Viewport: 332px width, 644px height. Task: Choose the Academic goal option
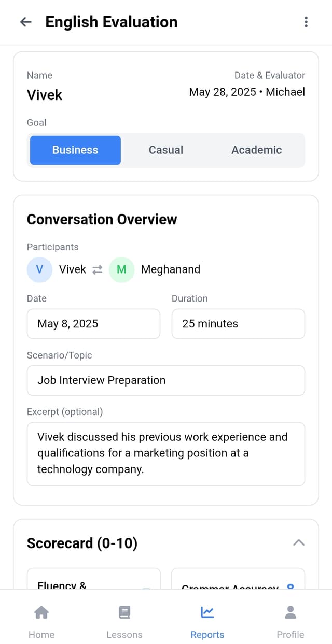point(257,150)
